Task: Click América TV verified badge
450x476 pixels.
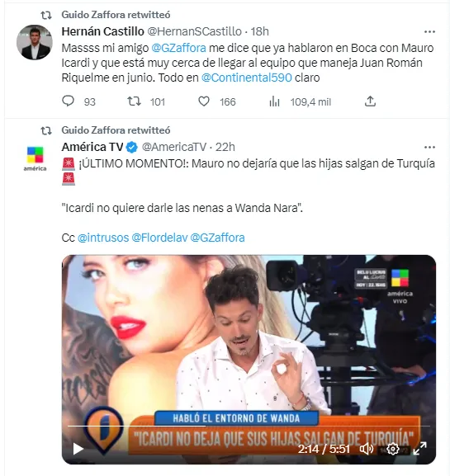Action: pyautogui.click(x=132, y=147)
